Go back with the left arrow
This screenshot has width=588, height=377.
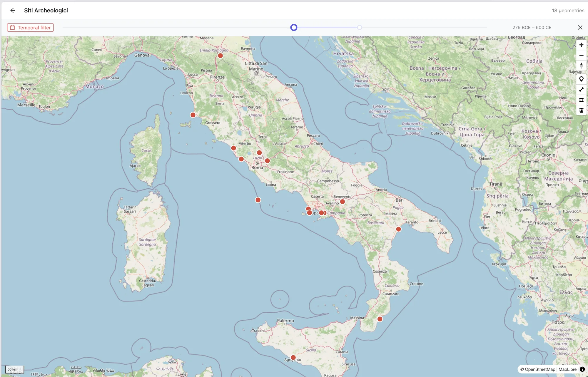(13, 11)
